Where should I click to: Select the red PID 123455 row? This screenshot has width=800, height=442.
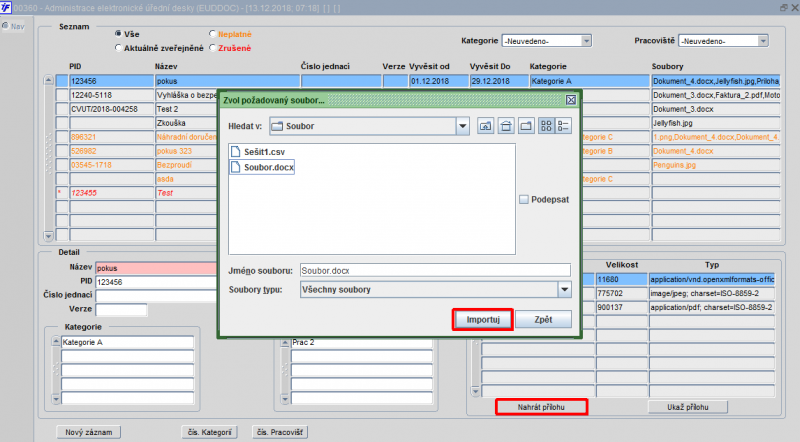[112, 193]
